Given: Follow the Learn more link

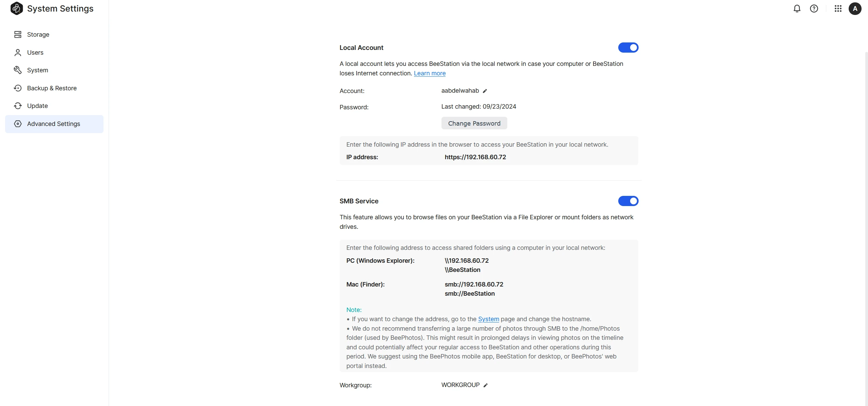Looking at the screenshot, I should pyautogui.click(x=430, y=73).
